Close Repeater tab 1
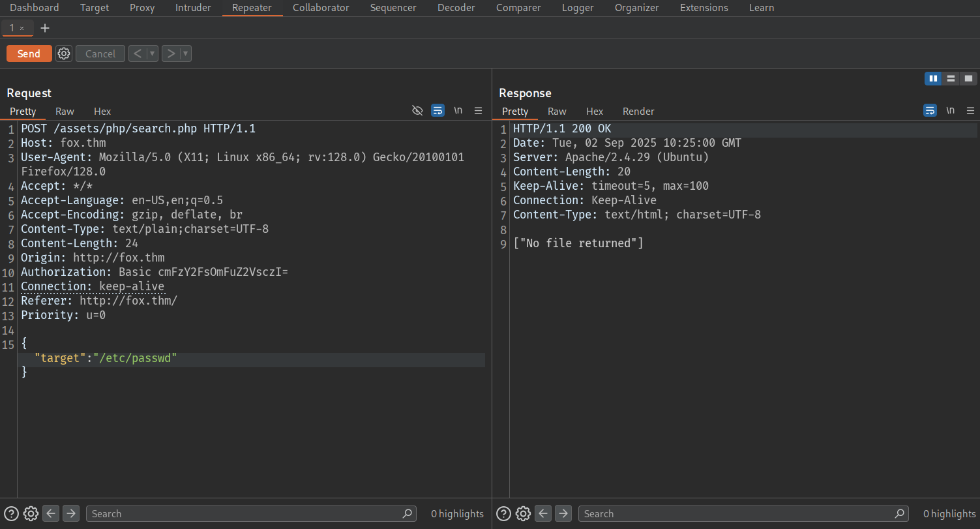Screen dimensions: 980x529 tap(22, 29)
